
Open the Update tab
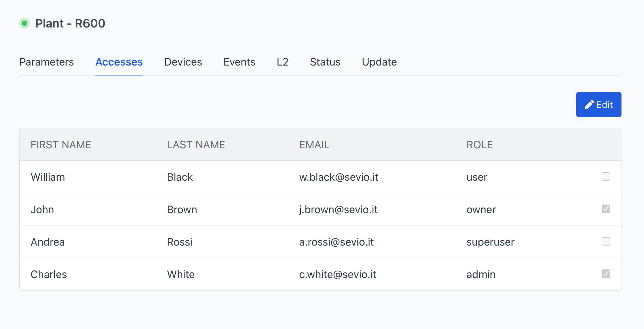click(x=379, y=62)
